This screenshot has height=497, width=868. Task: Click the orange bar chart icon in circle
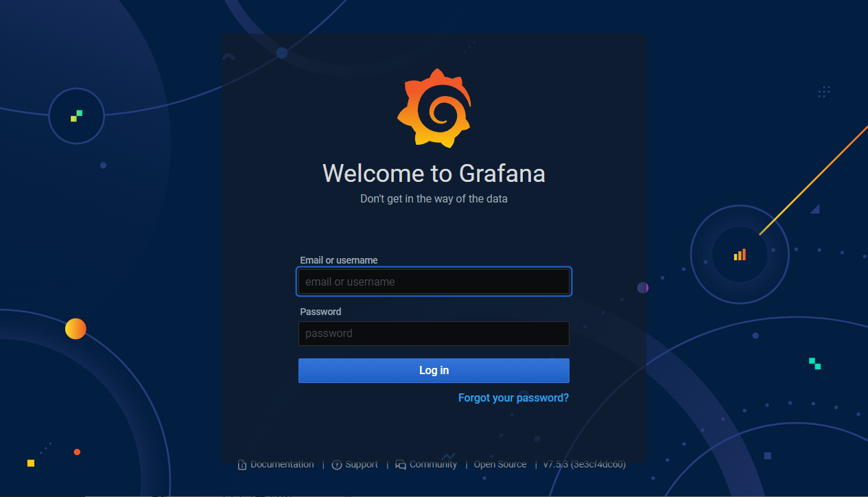click(x=740, y=255)
